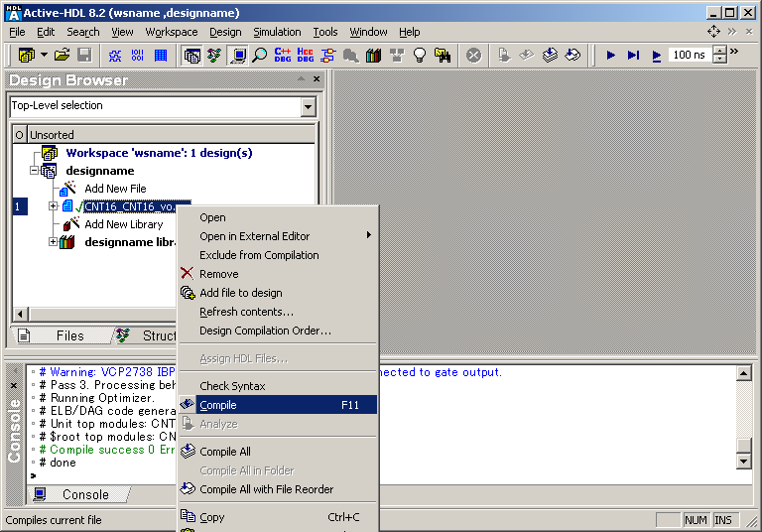Collapse the designname tree node
This screenshot has height=532, width=762.
coord(34,170)
